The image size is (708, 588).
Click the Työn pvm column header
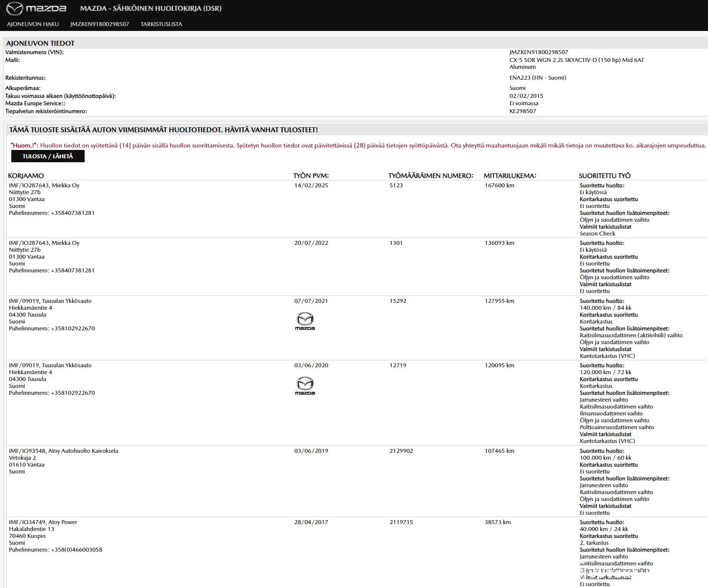310,176
